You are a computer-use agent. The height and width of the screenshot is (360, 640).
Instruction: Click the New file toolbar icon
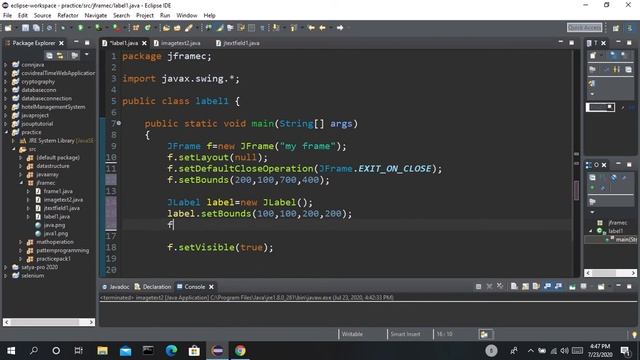click(8, 28)
